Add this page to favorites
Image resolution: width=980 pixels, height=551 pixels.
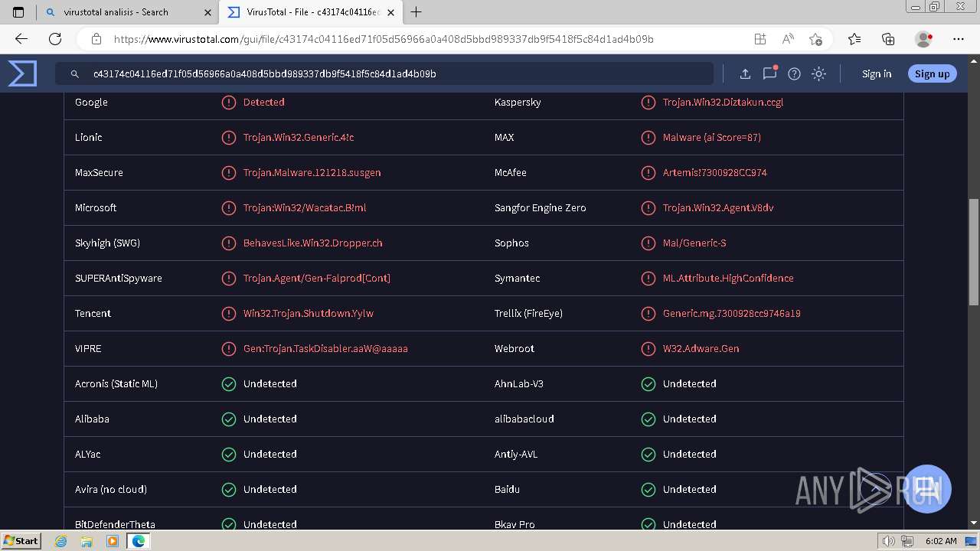pos(815,39)
